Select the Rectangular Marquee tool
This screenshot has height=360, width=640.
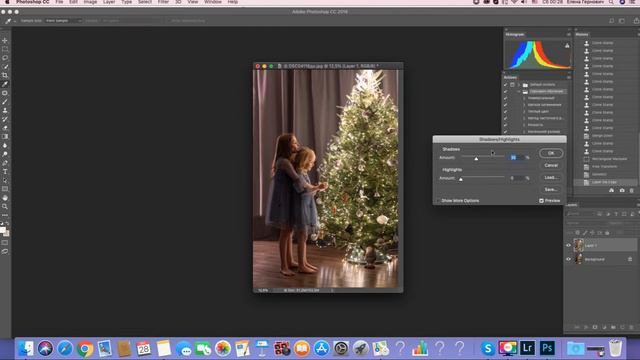[5, 49]
